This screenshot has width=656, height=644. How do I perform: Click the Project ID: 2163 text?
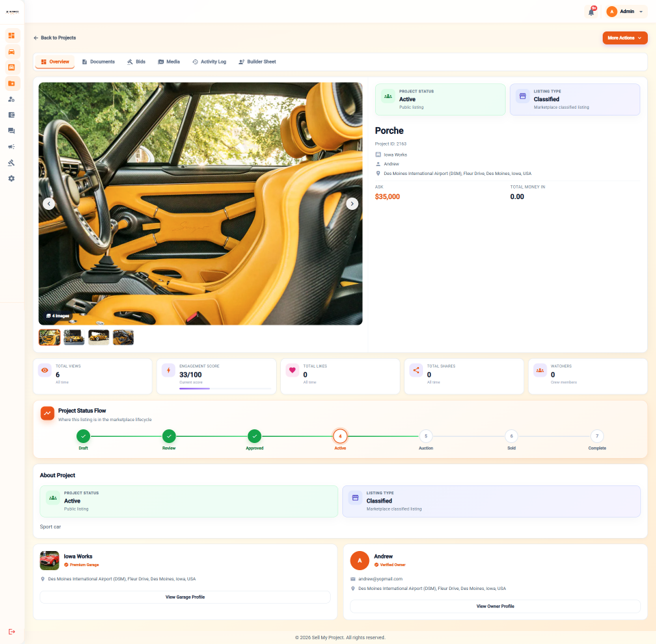[x=391, y=144]
